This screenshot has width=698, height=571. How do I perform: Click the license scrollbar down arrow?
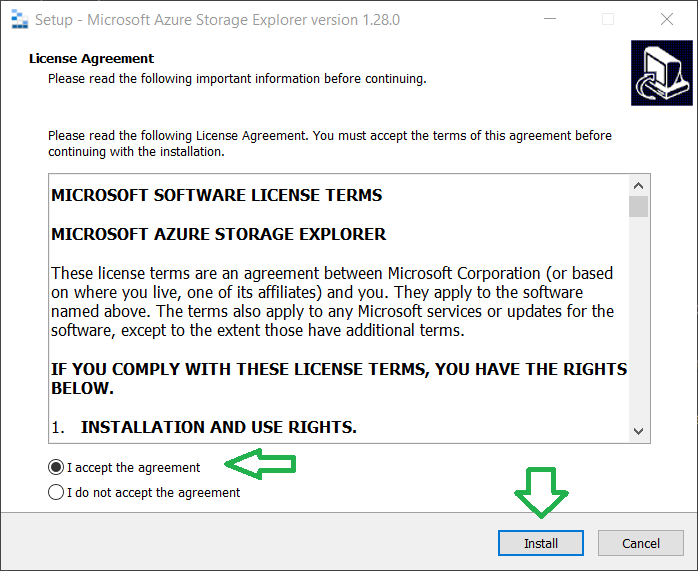[x=638, y=431]
